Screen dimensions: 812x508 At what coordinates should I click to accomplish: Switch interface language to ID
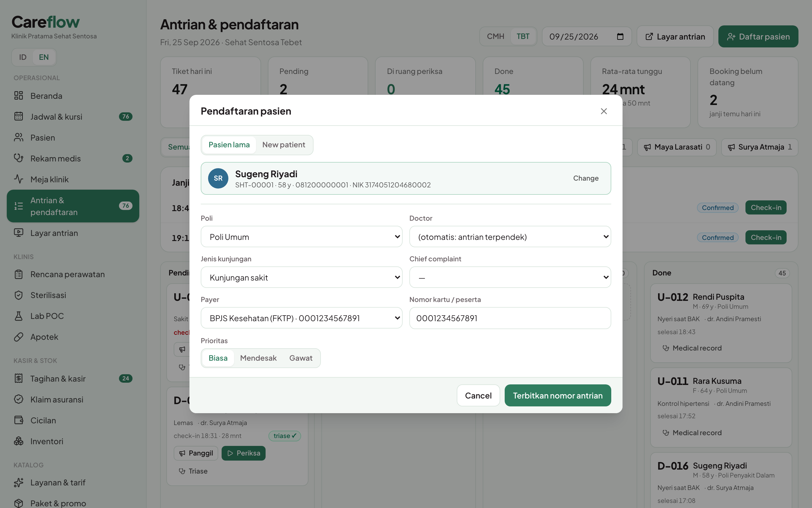pos(23,57)
